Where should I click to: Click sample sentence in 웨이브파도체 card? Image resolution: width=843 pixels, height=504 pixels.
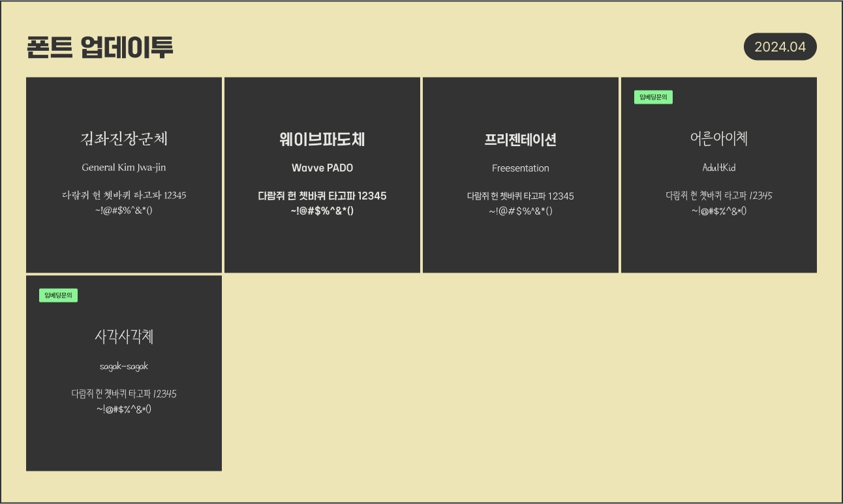[322, 196]
